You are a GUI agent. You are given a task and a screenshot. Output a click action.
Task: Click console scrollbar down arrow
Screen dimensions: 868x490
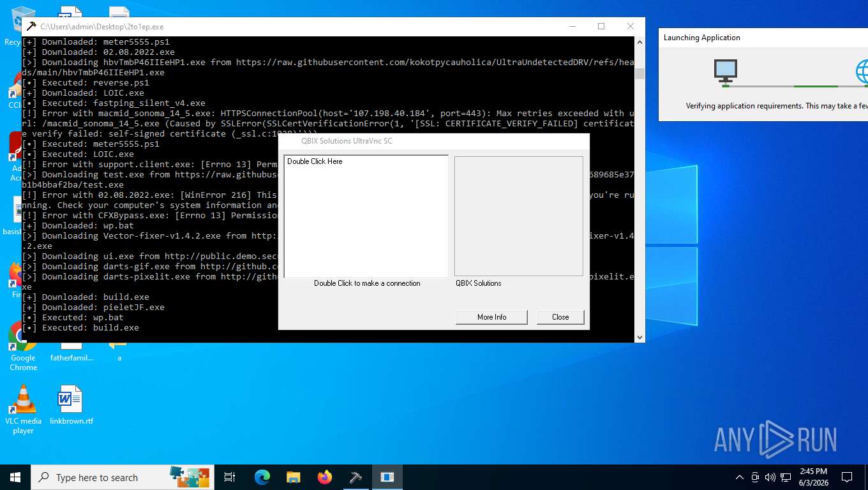tap(640, 337)
